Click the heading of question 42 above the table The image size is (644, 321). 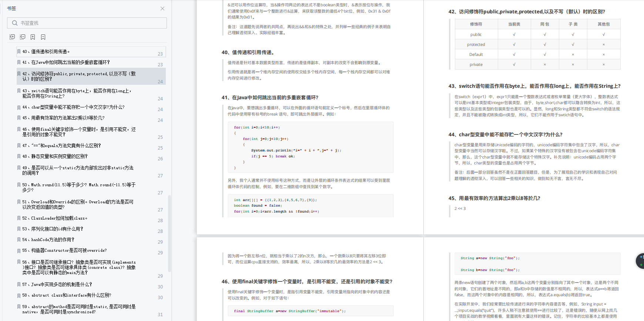[527, 11]
